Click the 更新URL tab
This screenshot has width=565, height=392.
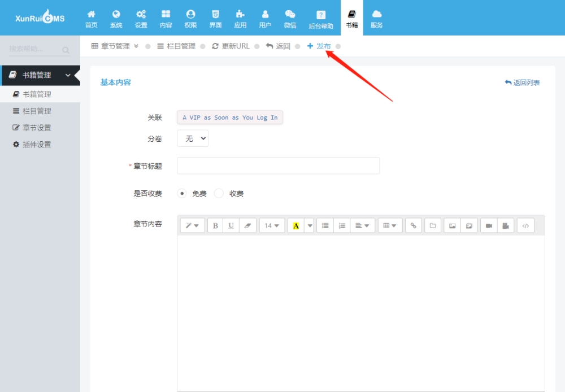[231, 46]
